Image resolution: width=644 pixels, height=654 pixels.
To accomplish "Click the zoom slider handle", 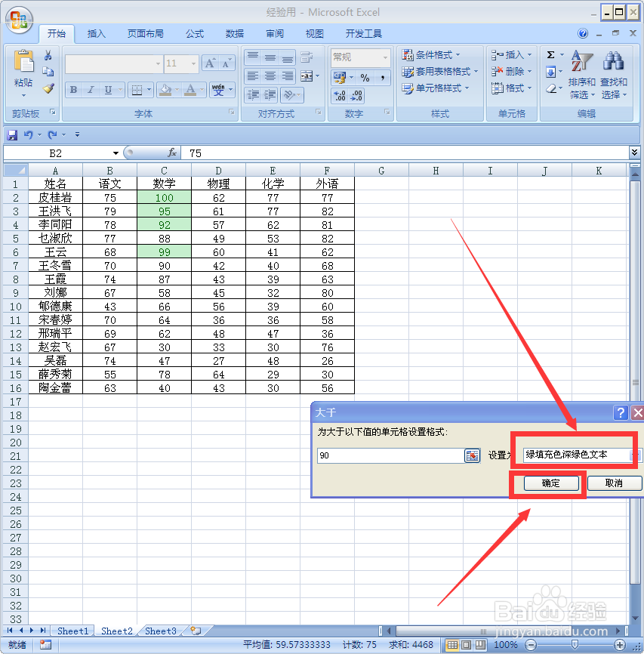I will (575, 645).
